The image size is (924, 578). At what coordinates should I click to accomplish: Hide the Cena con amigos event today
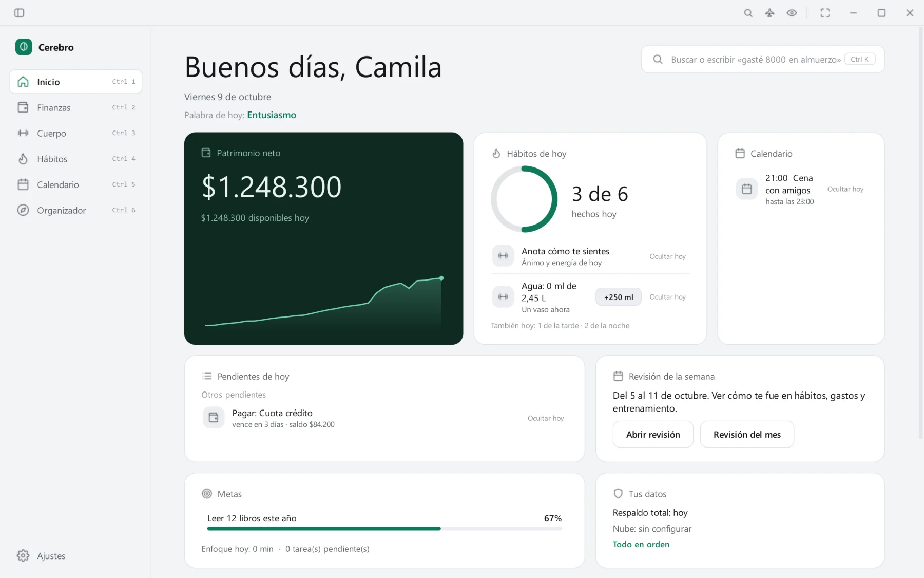pos(845,189)
